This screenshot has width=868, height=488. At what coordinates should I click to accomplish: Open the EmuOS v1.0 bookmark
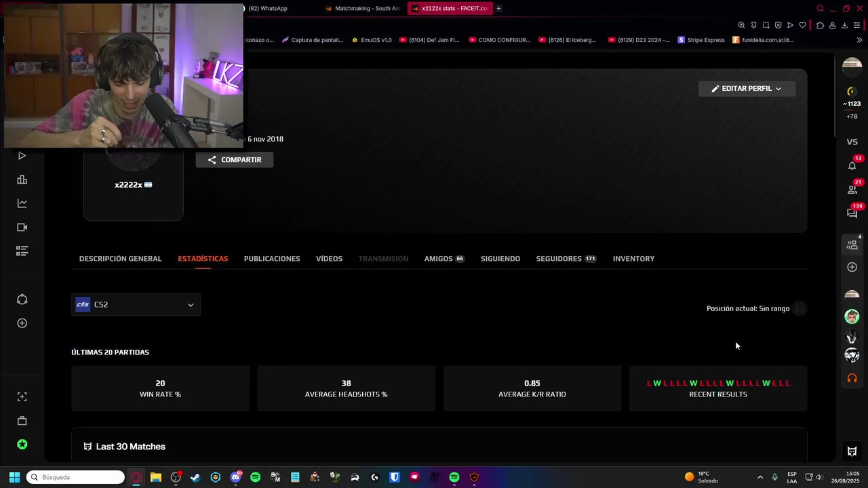coord(372,40)
